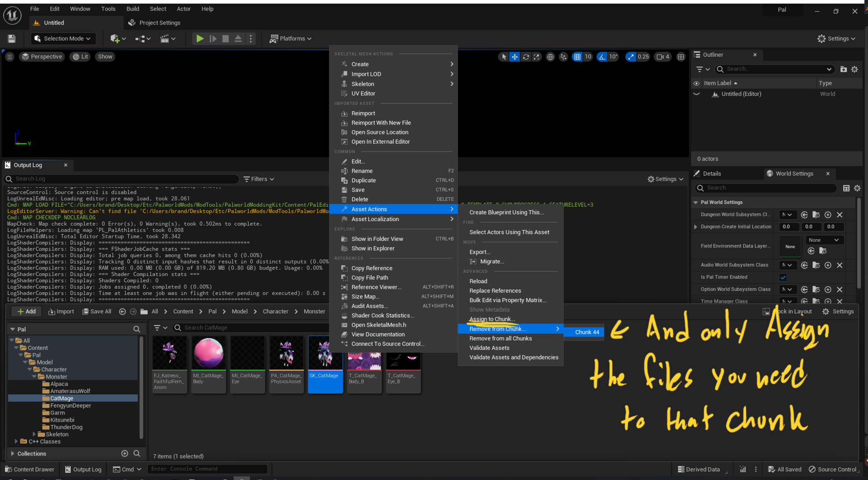The width and height of the screenshot is (868, 480).
Task: Open camera speed setting 4
Action: point(663,57)
